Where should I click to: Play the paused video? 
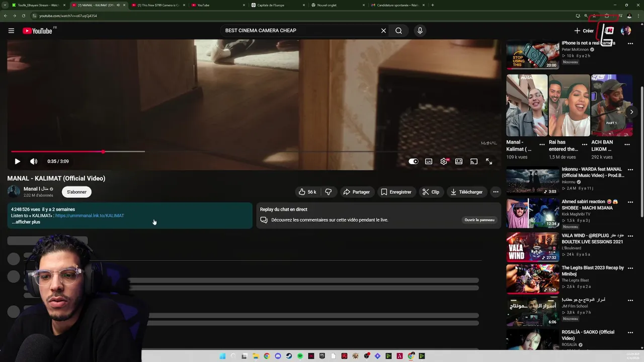[x=17, y=161]
